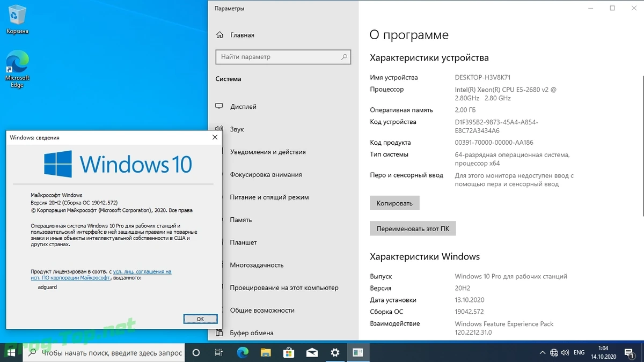The height and width of the screenshot is (362, 644).
Task: Click the device name DESKTOP-H3V8K71
Action: pyautogui.click(x=483, y=78)
